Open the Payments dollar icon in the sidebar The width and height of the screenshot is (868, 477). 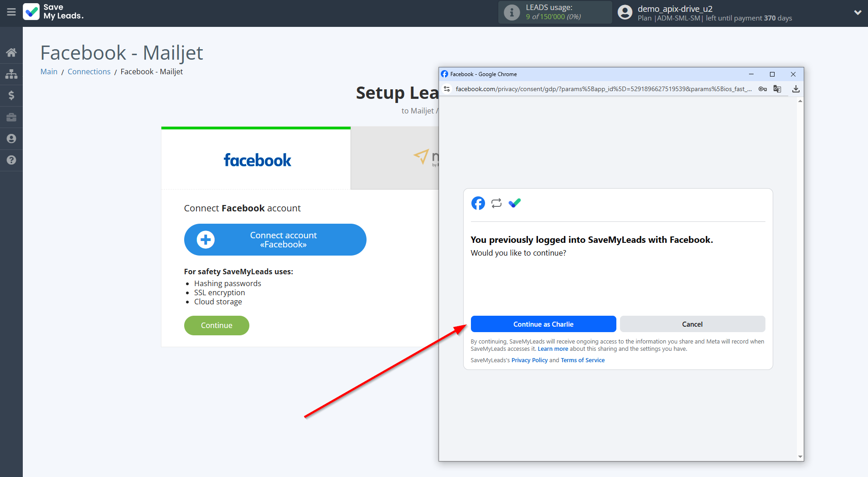tap(11, 95)
